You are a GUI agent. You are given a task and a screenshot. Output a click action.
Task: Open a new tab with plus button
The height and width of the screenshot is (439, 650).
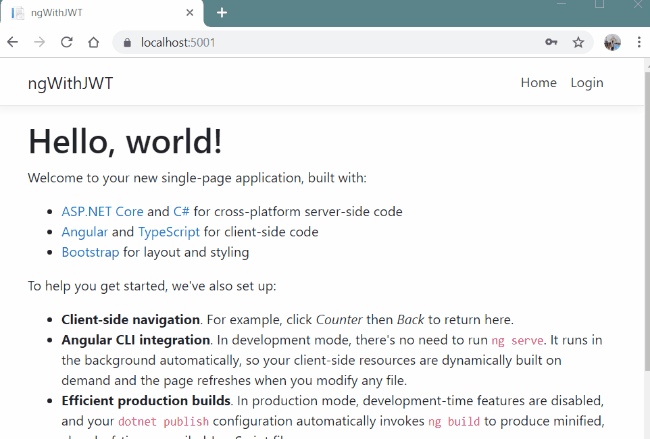pos(222,13)
